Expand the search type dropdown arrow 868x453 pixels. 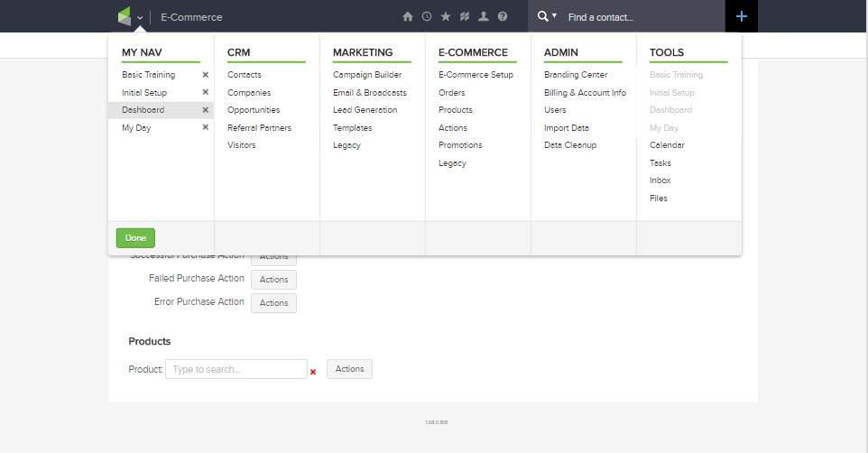pyautogui.click(x=554, y=16)
